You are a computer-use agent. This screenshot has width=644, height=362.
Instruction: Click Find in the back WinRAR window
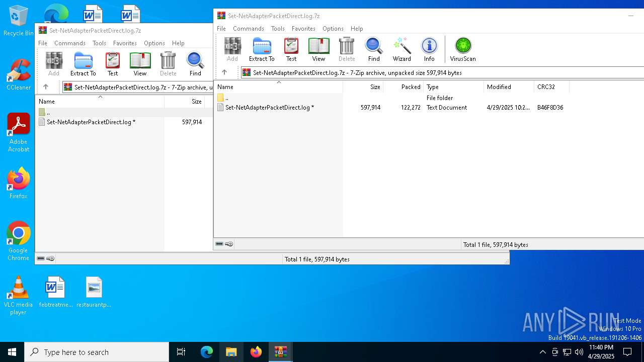point(195,64)
